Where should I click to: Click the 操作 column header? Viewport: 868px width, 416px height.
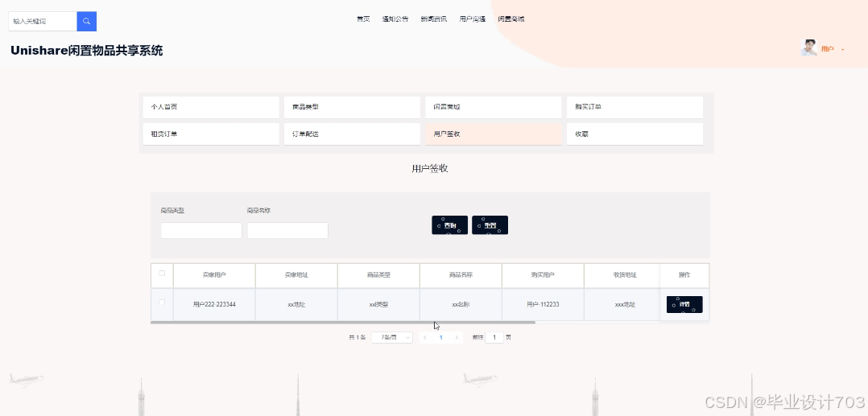(x=684, y=275)
